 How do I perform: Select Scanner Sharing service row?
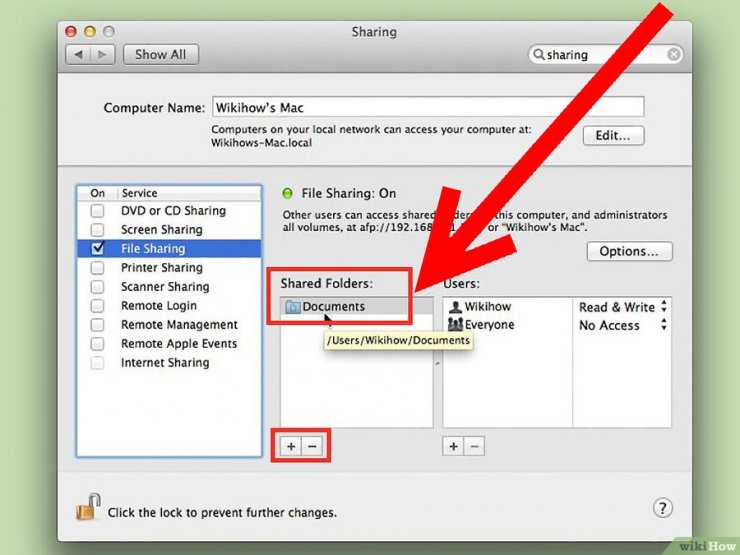pos(169,286)
